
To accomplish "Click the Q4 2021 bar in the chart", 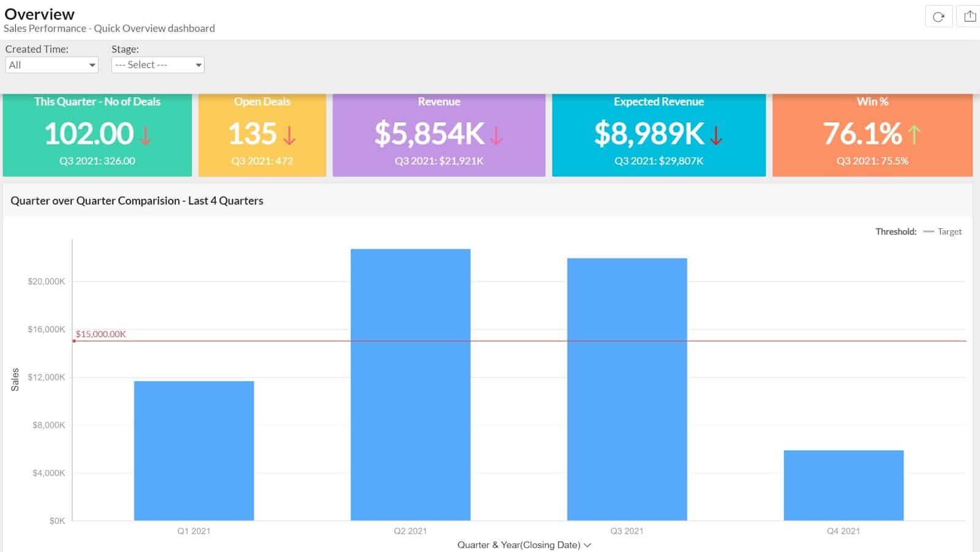I will pyautogui.click(x=843, y=487).
